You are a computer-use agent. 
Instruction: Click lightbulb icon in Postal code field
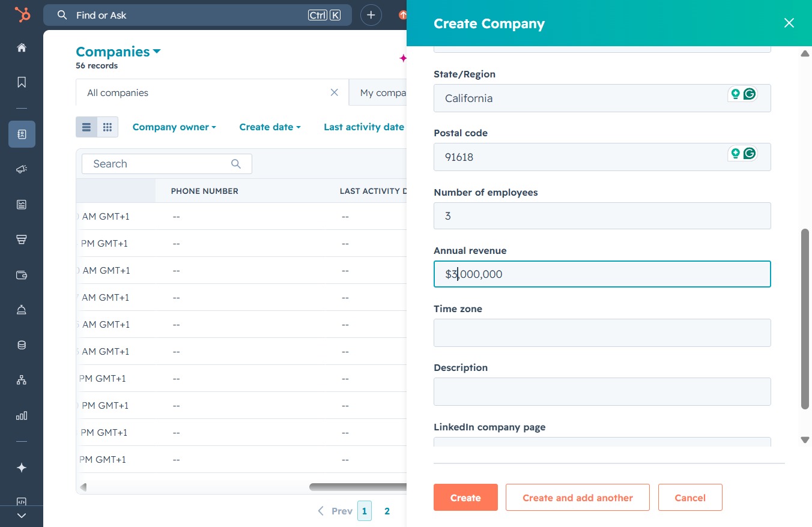(735, 153)
